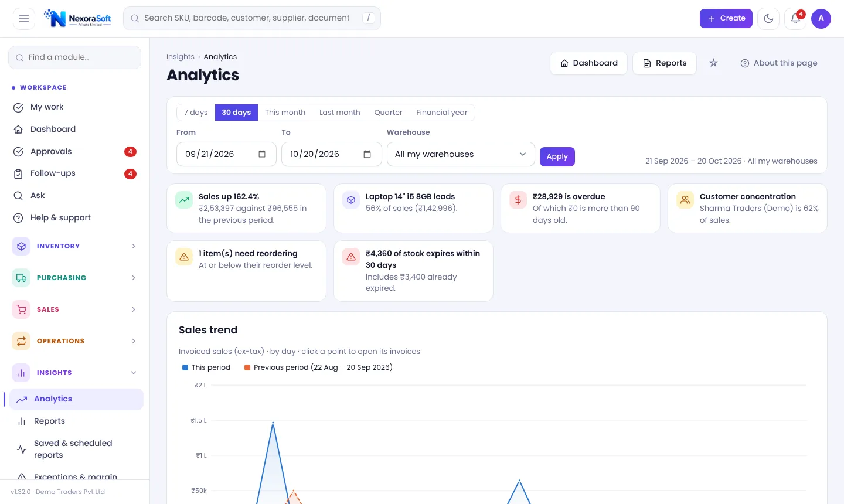The height and width of the screenshot is (504, 844).
Task: Open Reports under Insights
Action: coord(76,421)
